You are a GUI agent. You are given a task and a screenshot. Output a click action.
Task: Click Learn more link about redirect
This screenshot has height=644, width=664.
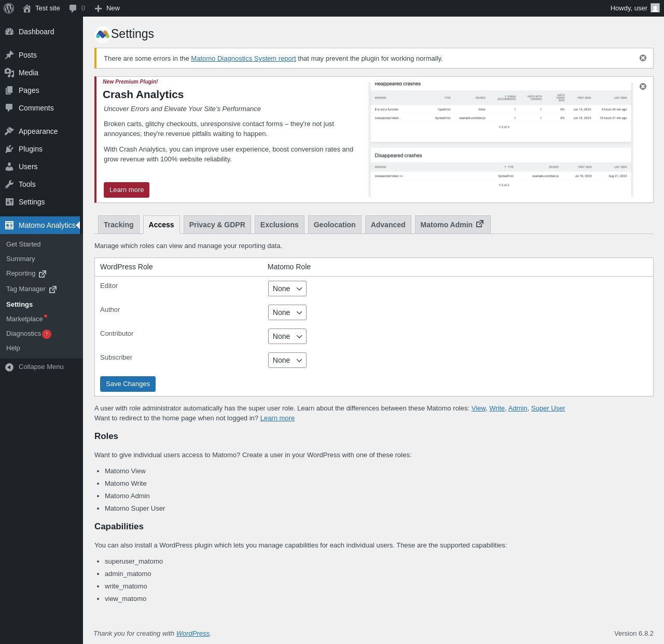(x=278, y=418)
